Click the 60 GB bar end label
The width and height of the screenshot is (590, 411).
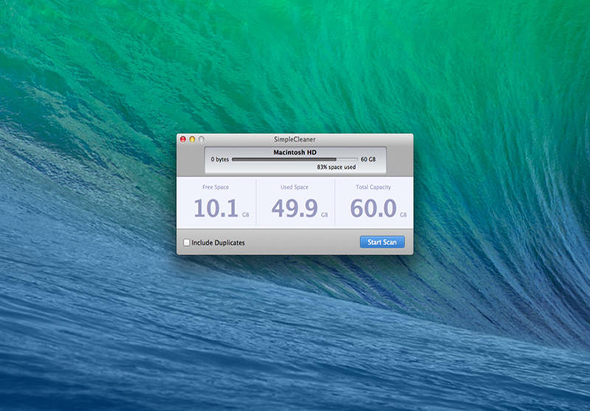[x=368, y=160]
